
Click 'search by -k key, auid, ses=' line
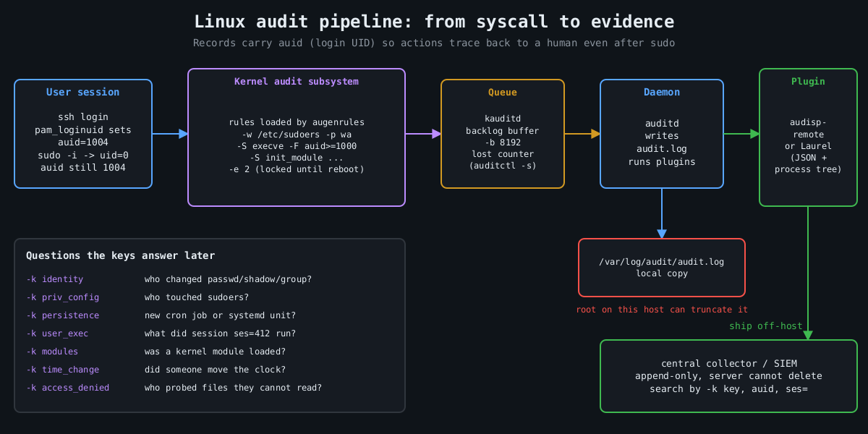729,389
